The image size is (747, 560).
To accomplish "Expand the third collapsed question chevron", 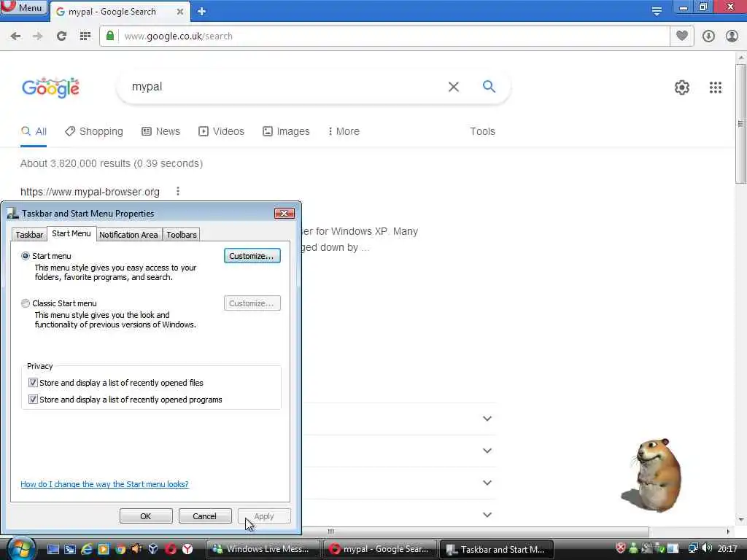I will pos(487,483).
